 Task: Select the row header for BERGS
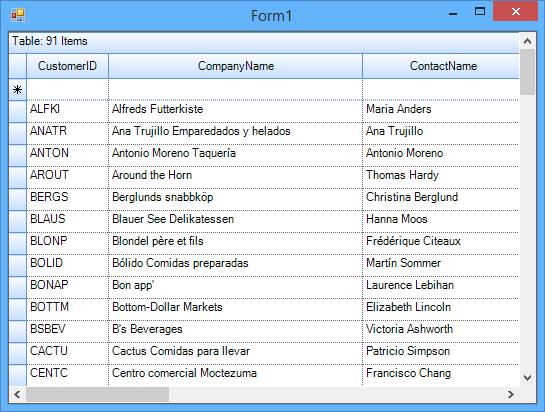[x=18, y=199]
